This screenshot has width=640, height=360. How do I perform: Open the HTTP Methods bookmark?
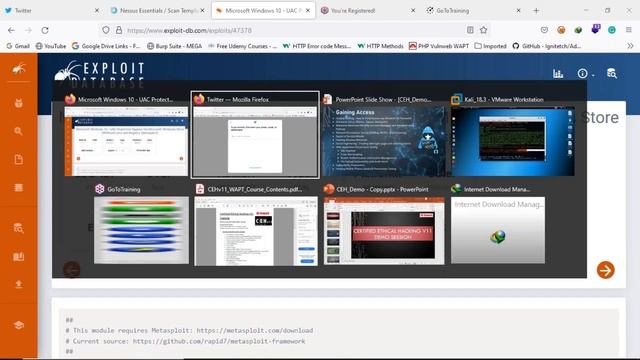pos(380,46)
